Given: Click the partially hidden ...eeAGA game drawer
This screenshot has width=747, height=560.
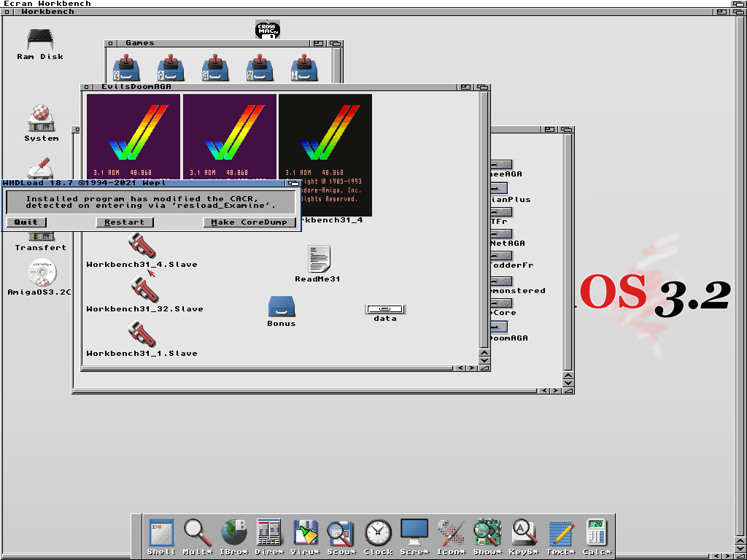Looking at the screenshot, I should click(x=501, y=165).
